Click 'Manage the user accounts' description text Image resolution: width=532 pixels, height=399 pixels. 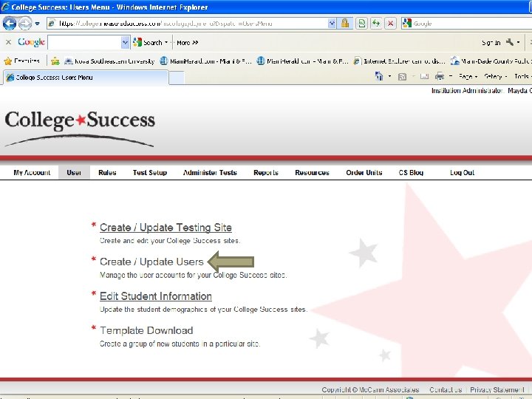point(193,275)
